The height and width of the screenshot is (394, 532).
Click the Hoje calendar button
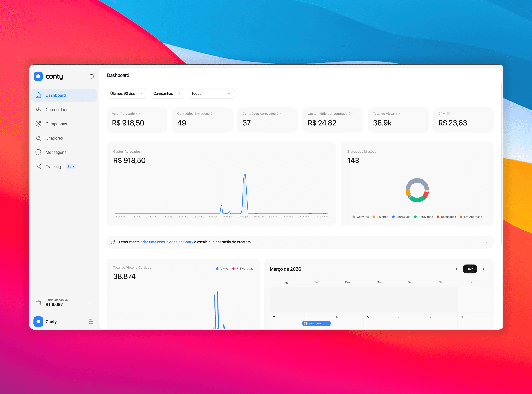(470, 269)
